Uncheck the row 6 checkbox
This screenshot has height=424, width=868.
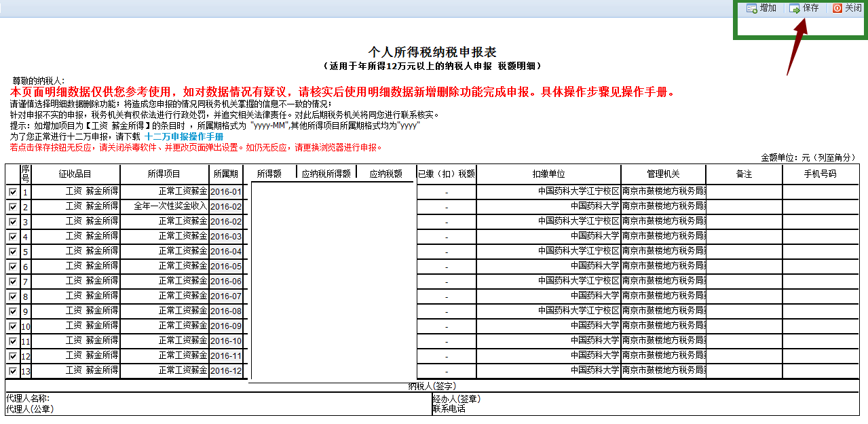[13, 267]
